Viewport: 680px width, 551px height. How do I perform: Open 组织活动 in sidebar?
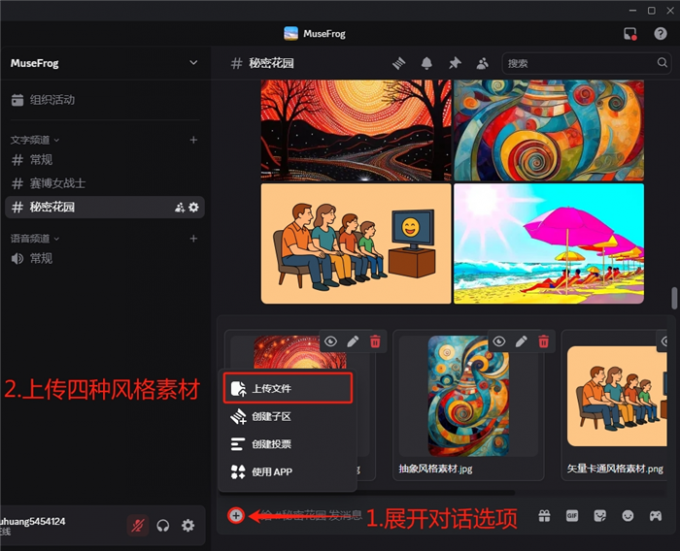pos(105,100)
